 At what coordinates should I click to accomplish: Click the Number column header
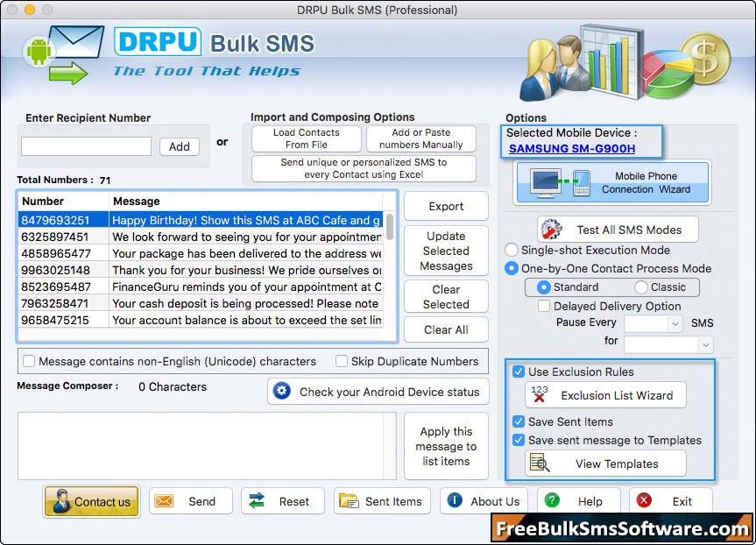[64, 202]
